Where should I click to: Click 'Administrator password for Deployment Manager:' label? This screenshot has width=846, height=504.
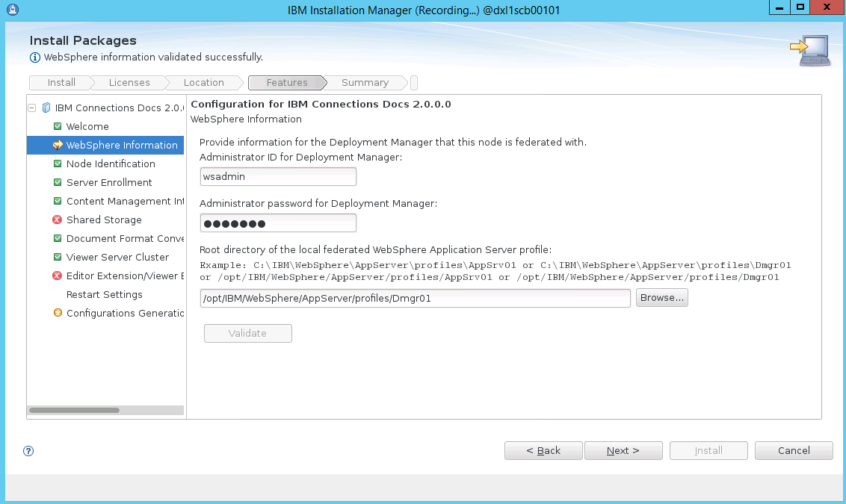click(318, 204)
